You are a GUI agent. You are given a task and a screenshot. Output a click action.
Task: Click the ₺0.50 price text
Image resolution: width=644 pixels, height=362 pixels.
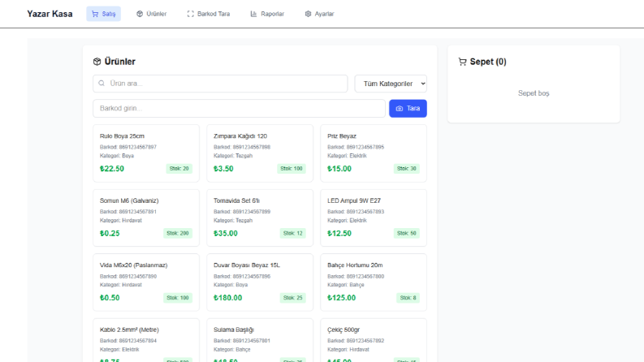point(110,298)
